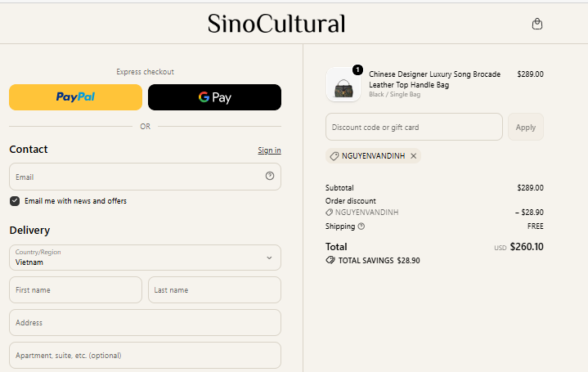The width and height of the screenshot is (588, 372).
Task: Pay with PayPal express checkout
Action: [x=76, y=97]
